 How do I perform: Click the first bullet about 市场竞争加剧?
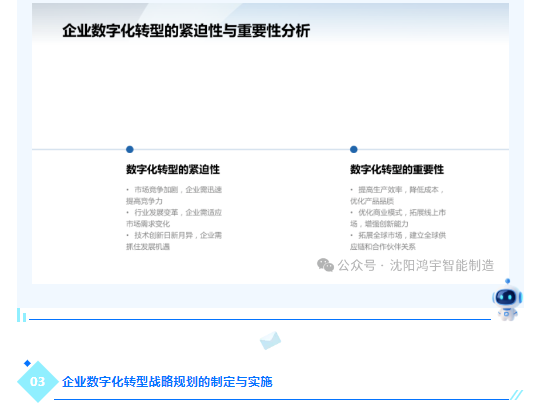pyautogui.click(x=174, y=195)
